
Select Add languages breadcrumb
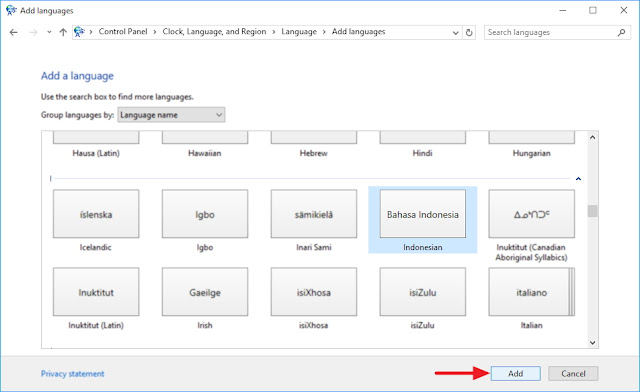point(358,31)
